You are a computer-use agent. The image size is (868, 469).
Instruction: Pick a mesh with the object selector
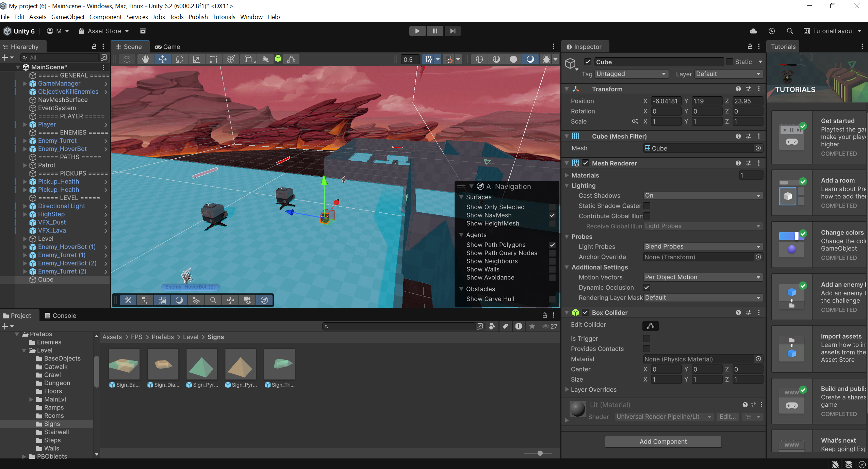pyautogui.click(x=758, y=148)
